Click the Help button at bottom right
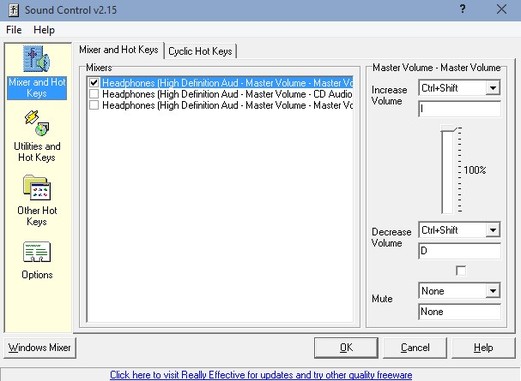Viewport: 521px width, 381px height. click(483, 348)
